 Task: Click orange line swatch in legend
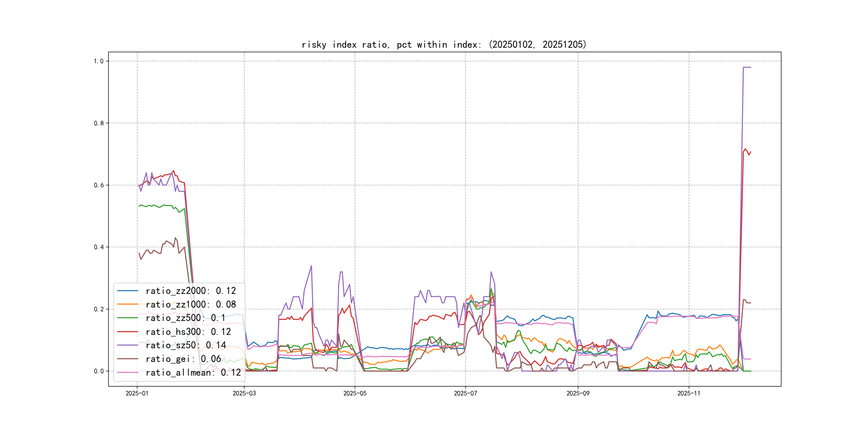[x=128, y=305]
